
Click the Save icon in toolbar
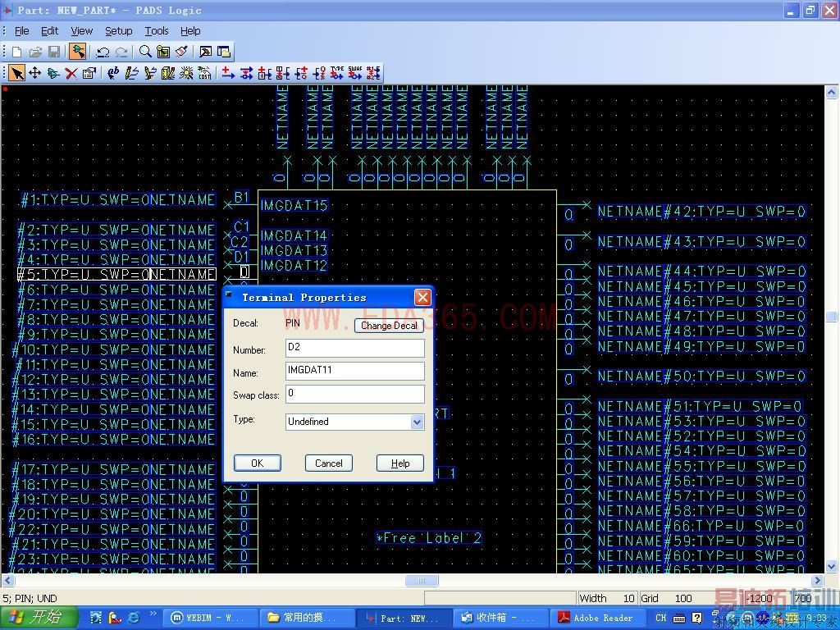click(54, 52)
